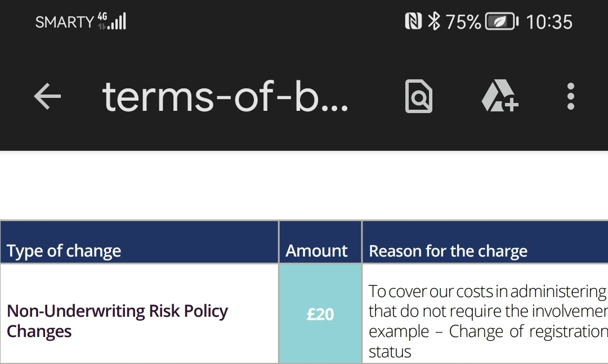Tap the battery indicator icon

[502, 21]
